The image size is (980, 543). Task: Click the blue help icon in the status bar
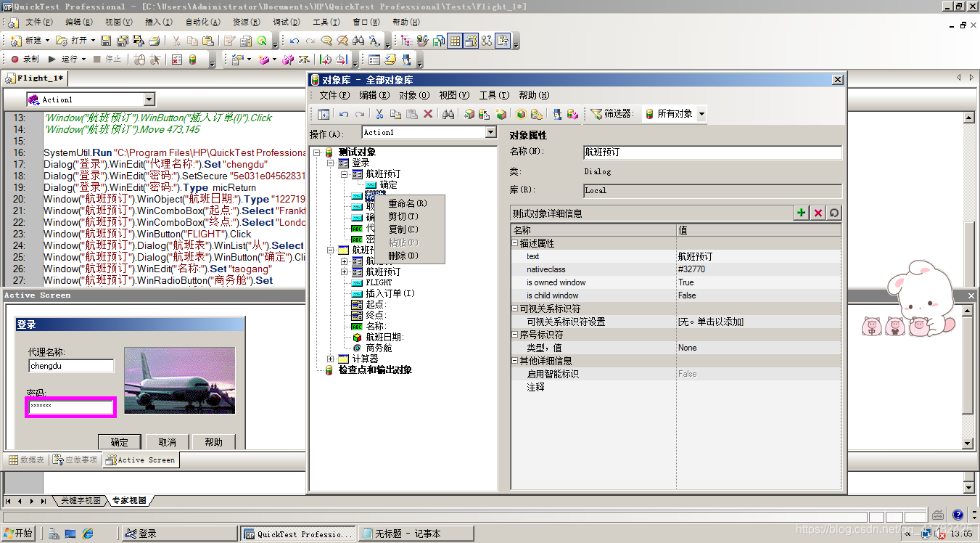coord(958,515)
